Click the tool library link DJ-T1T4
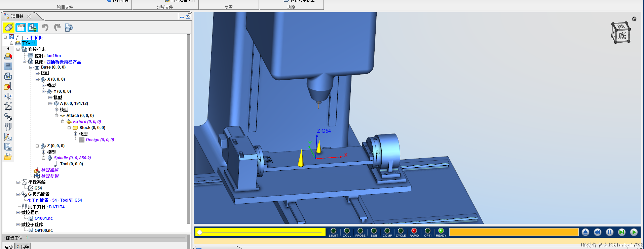 pos(56,207)
